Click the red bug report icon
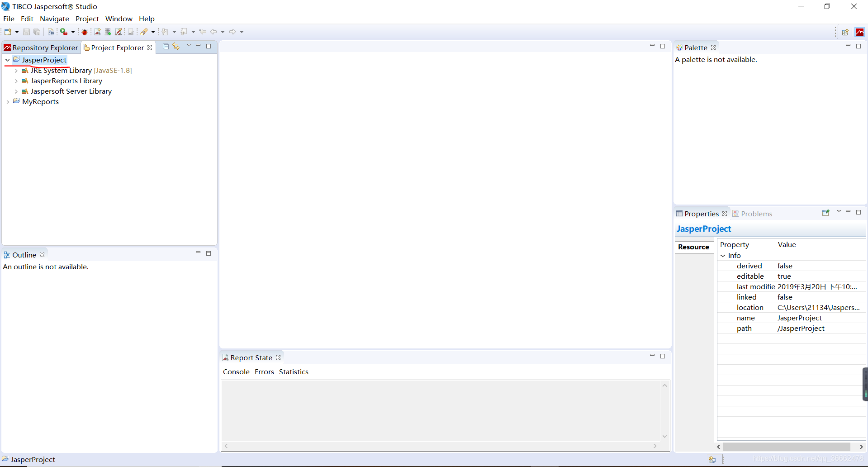This screenshot has height=467, width=868. 85,32
